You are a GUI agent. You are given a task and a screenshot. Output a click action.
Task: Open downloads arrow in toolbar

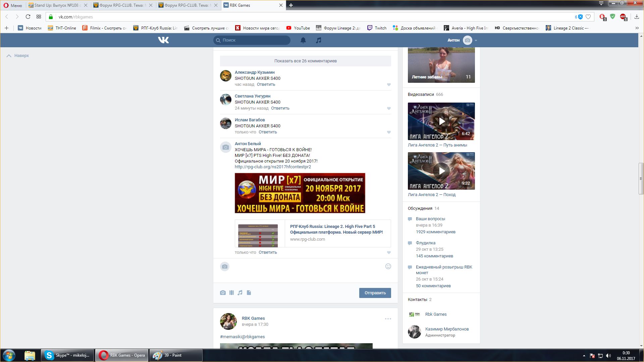(x=636, y=17)
